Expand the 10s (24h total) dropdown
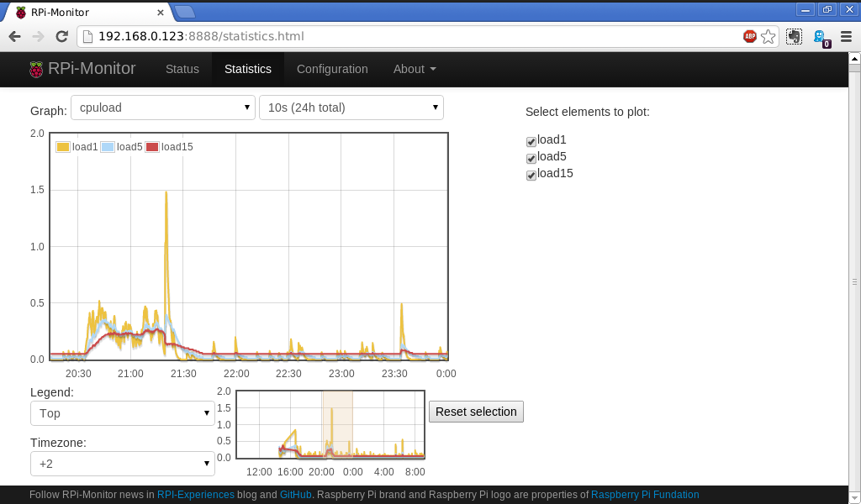 (x=351, y=108)
